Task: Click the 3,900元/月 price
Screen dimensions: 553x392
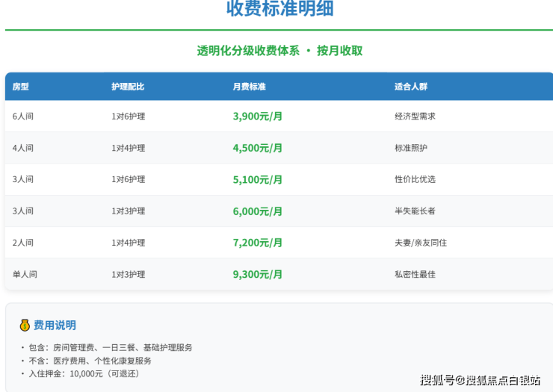Action: pos(258,116)
